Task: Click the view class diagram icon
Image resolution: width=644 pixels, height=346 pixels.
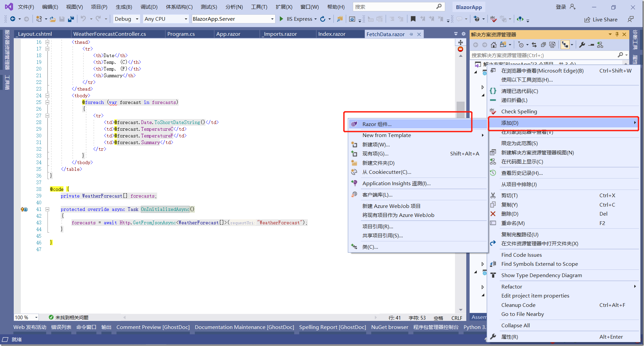Action: 600,45
